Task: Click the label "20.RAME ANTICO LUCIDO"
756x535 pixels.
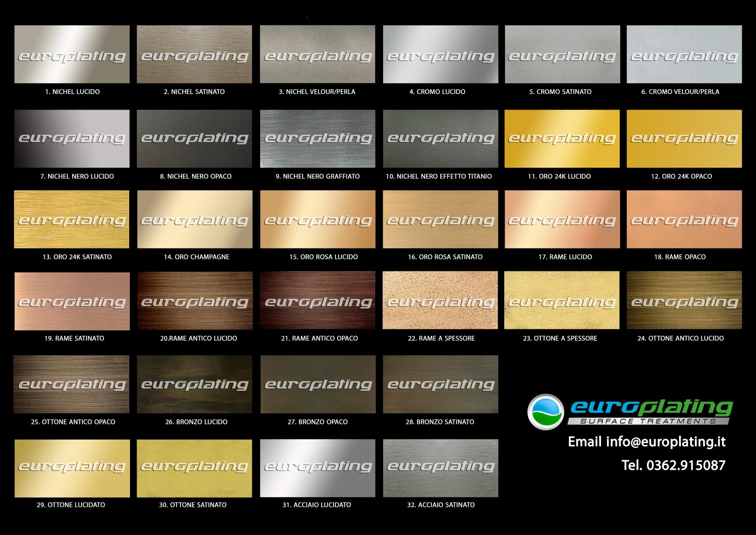Action: coord(198,338)
